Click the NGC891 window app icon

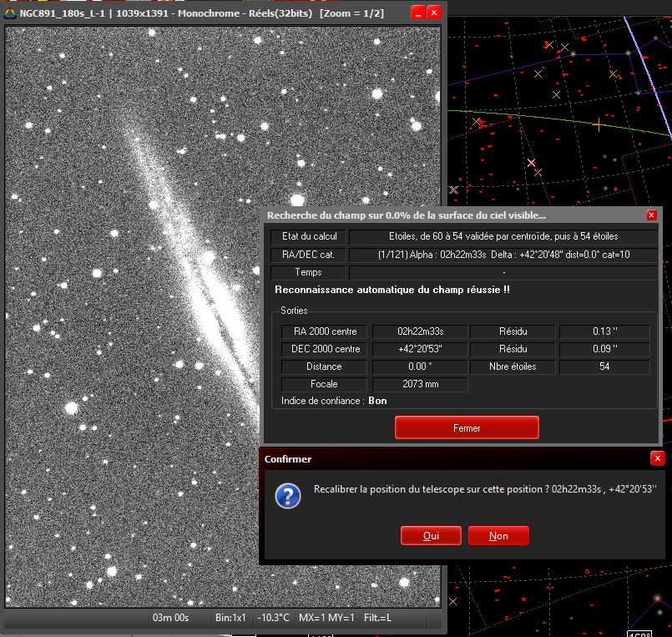coord(10,13)
